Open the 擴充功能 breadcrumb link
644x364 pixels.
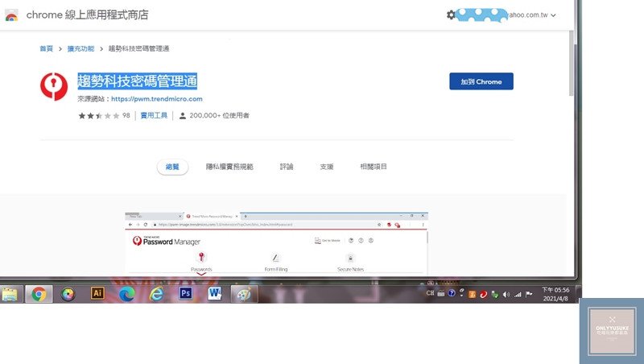(x=81, y=48)
